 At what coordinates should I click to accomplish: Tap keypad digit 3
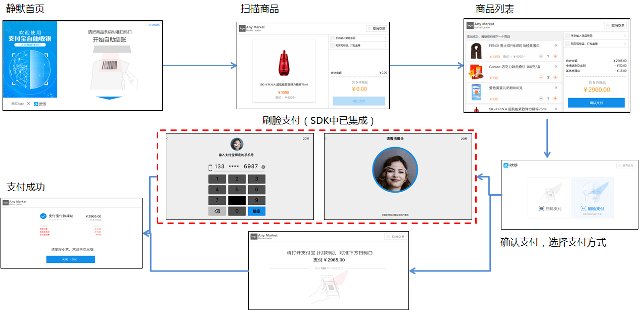point(256,179)
